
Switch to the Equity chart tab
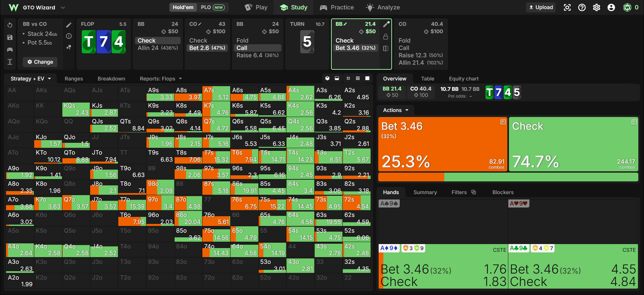pos(464,79)
